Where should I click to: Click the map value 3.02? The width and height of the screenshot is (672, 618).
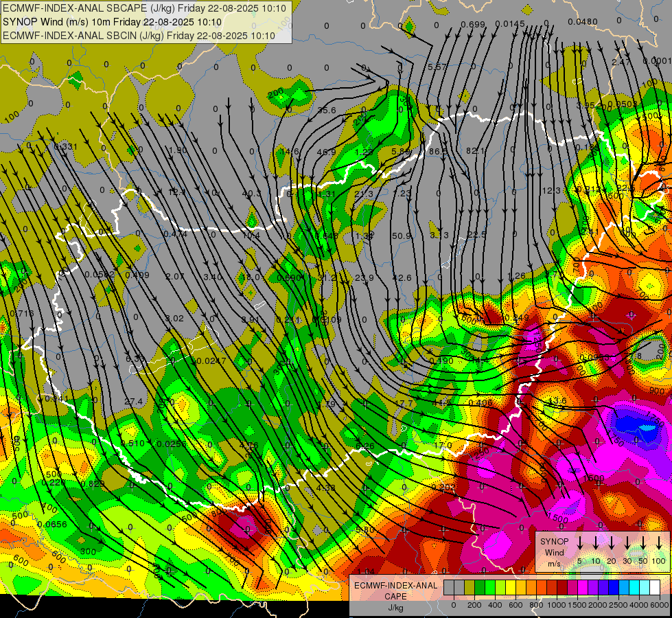174,319
